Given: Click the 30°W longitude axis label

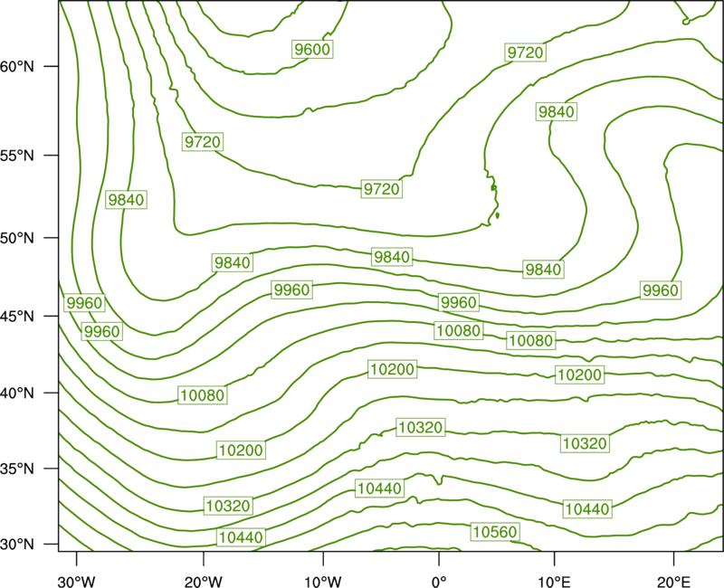Looking at the screenshot, I should pos(76,582).
